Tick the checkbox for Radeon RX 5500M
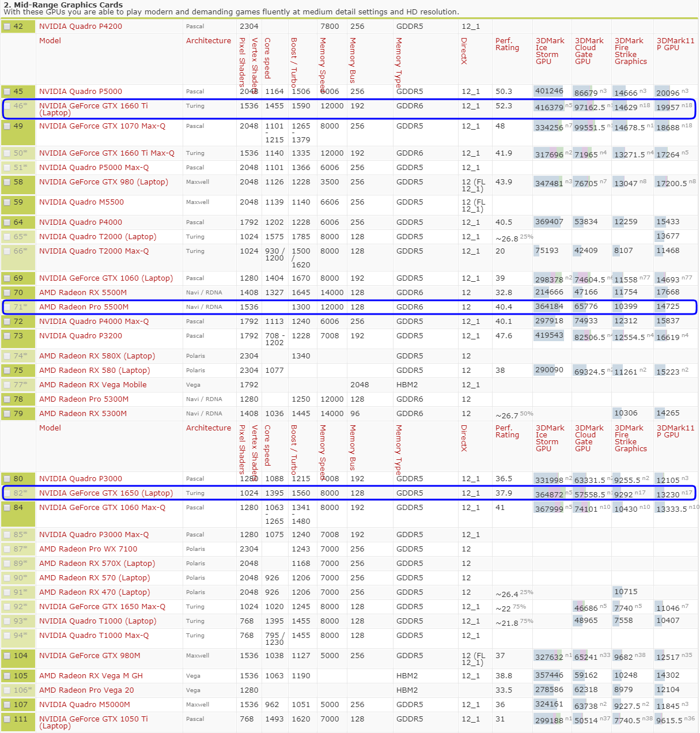The width and height of the screenshot is (700, 733). pyautogui.click(x=7, y=293)
